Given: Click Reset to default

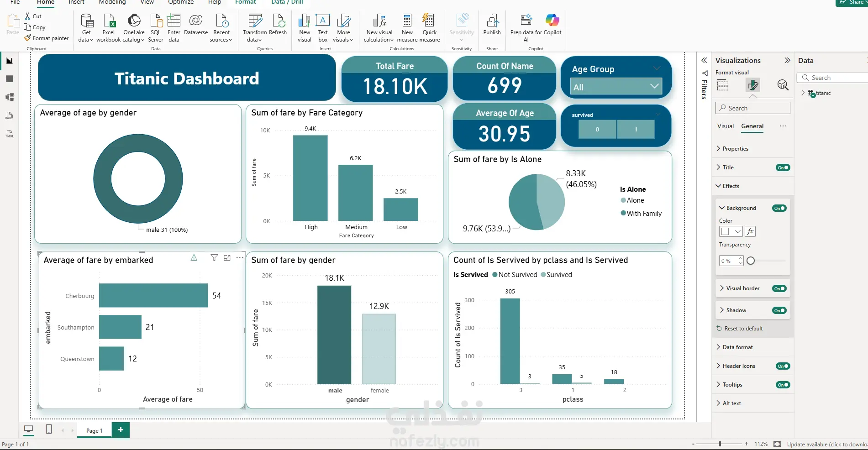Looking at the screenshot, I should pos(743,329).
